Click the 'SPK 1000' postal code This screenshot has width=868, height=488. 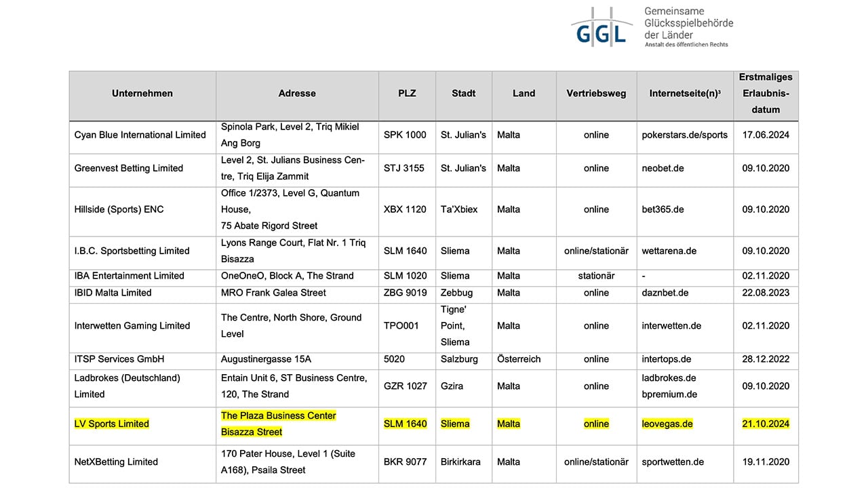point(405,135)
